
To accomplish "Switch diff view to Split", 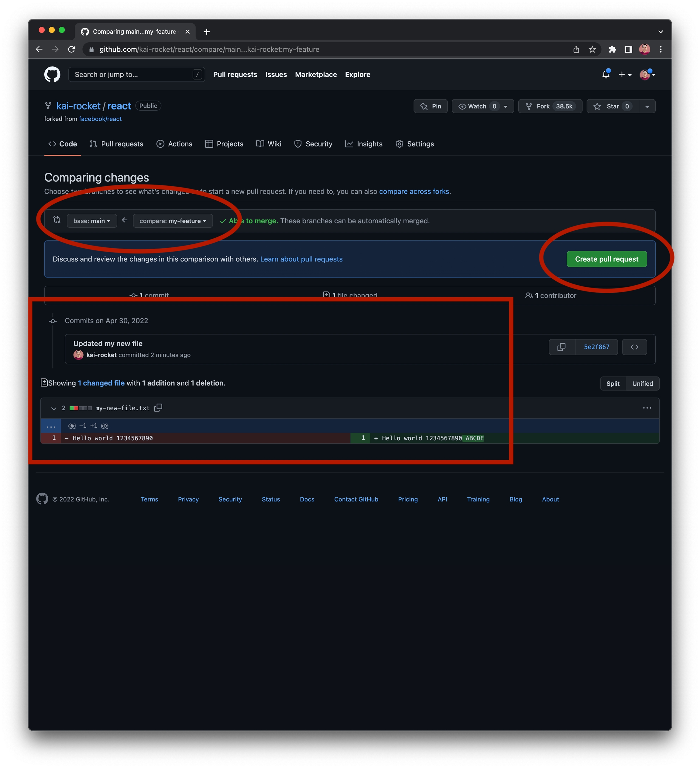I will (x=613, y=384).
